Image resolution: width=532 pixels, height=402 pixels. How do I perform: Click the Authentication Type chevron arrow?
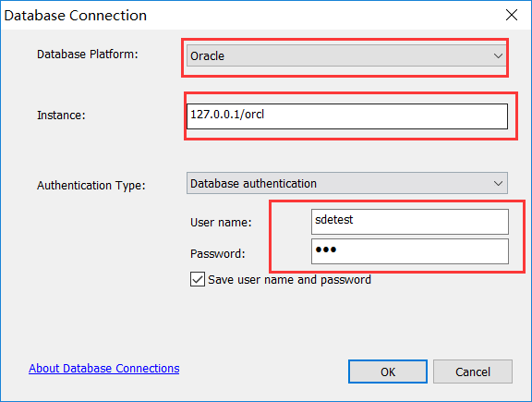point(498,183)
